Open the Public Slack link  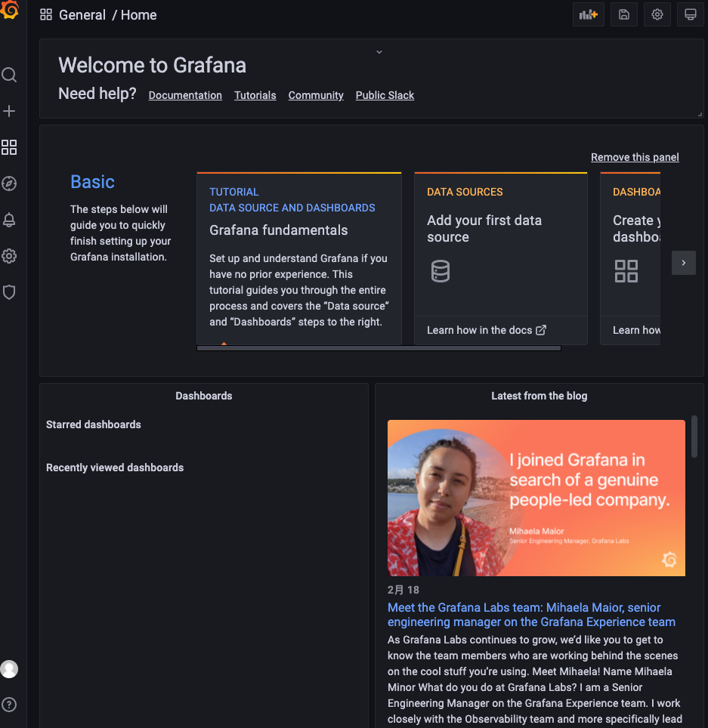385,95
